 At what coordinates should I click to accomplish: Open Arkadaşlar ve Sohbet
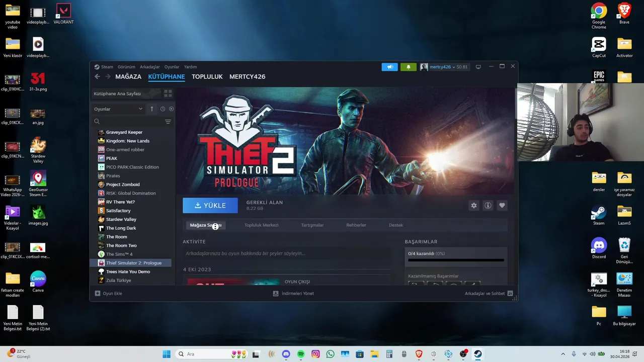489,293
